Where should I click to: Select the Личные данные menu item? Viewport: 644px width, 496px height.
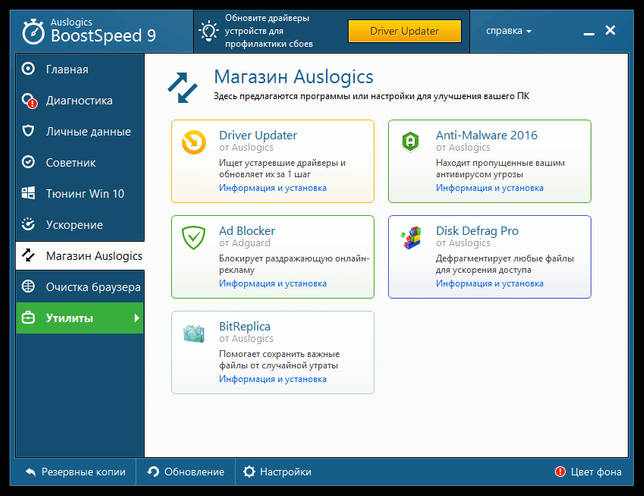click(x=80, y=131)
